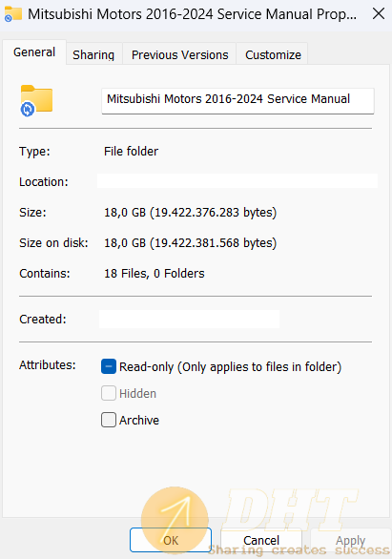Click the large yellow folder icon
The width and height of the screenshot is (392, 559).
coord(36,100)
